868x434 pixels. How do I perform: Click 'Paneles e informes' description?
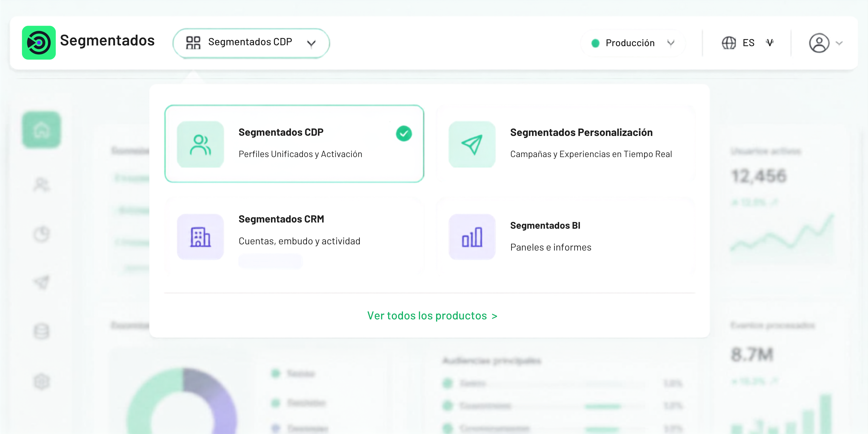[x=551, y=247]
